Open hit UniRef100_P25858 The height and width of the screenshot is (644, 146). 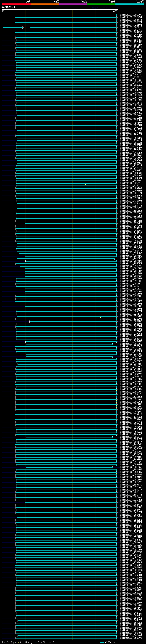coord(131,25)
